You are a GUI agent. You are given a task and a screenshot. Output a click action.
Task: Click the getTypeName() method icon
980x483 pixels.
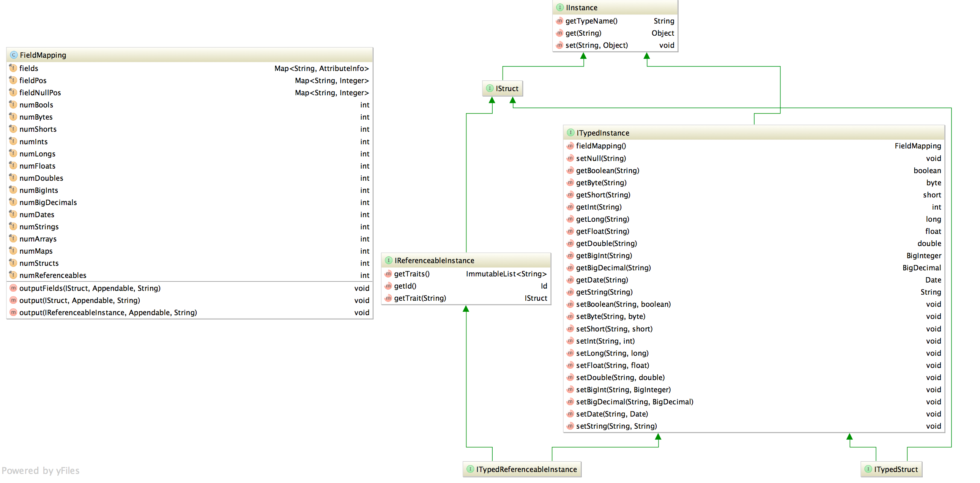(559, 21)
